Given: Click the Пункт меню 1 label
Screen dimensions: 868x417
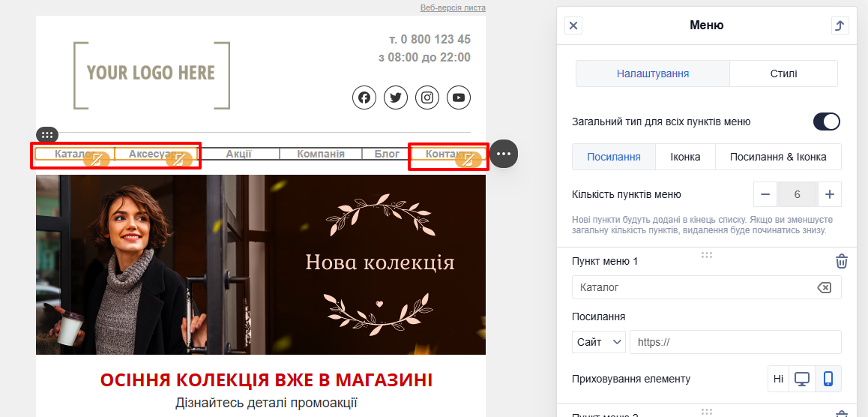Looking at the screenshot, I should coord(604,261).
